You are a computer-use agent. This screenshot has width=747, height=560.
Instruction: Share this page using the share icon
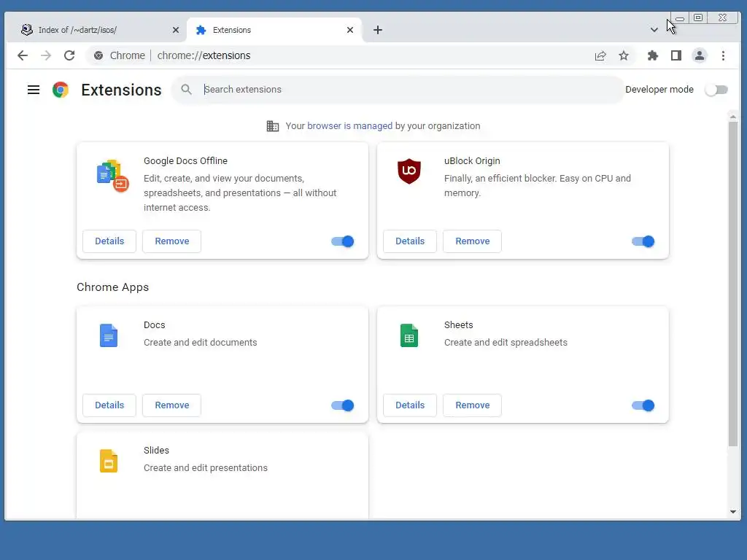pyautogui.click(x=600, y=55)
